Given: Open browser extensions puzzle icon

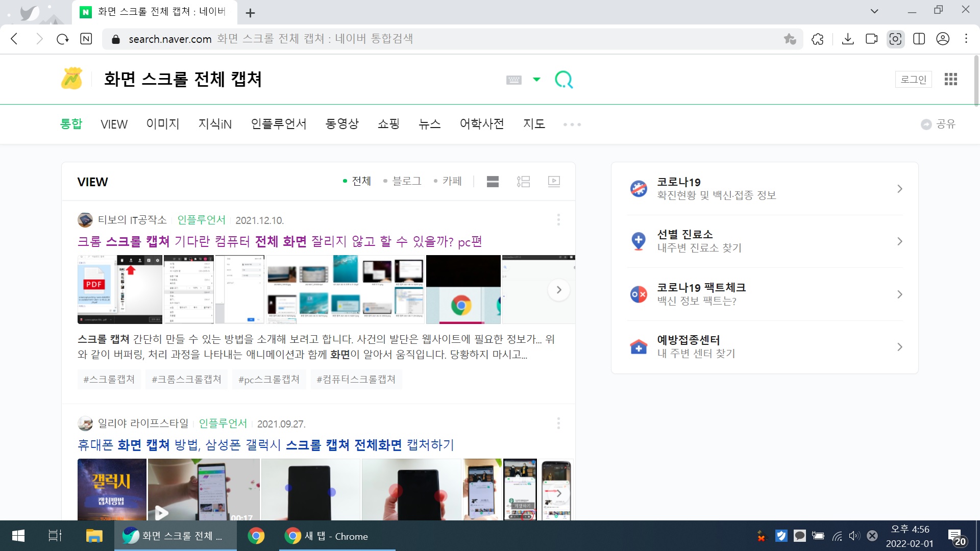Looking at the screenshot, I should coord(817,39).
